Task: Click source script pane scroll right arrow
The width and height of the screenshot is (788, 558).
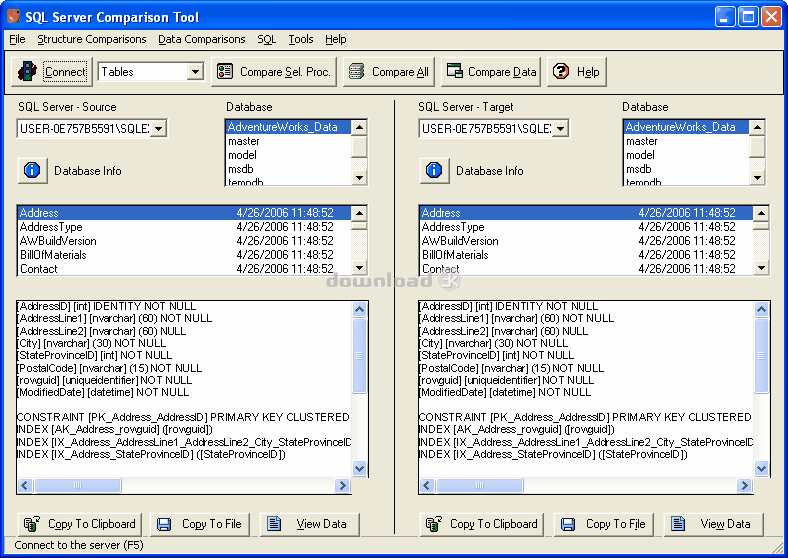Action: point(342,486)
